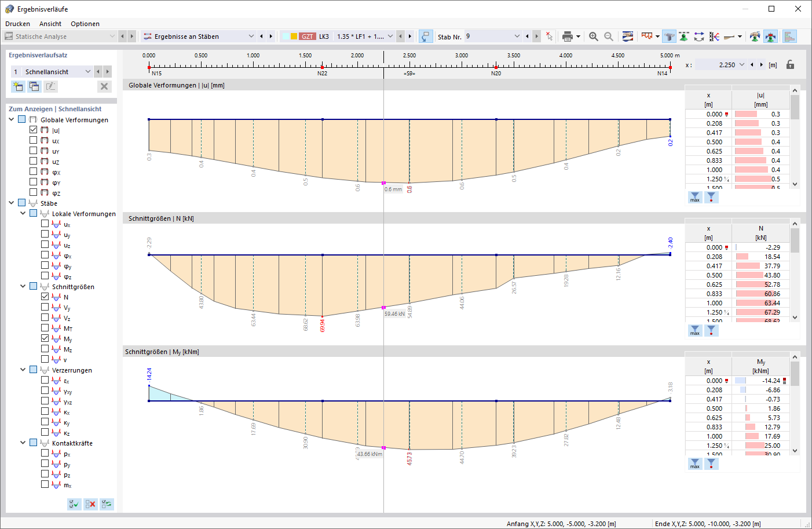Enable the Vz internal force checkbox
The height and width of the screenshot is (529, 812).
45,318
